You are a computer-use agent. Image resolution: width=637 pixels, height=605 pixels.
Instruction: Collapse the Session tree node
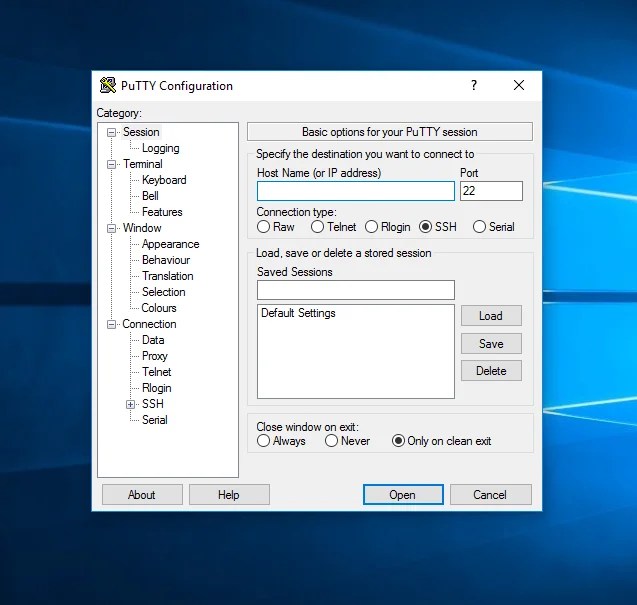(111, 132)
